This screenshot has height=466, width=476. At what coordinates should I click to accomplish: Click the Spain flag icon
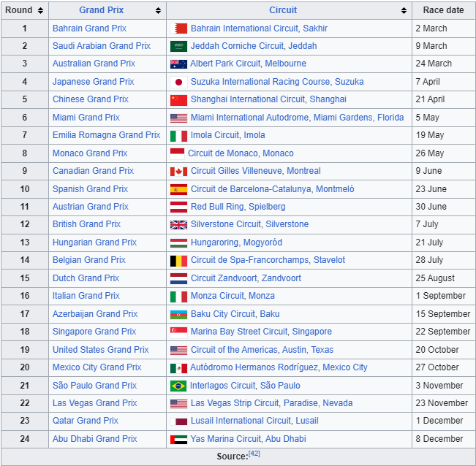[178, 189]
